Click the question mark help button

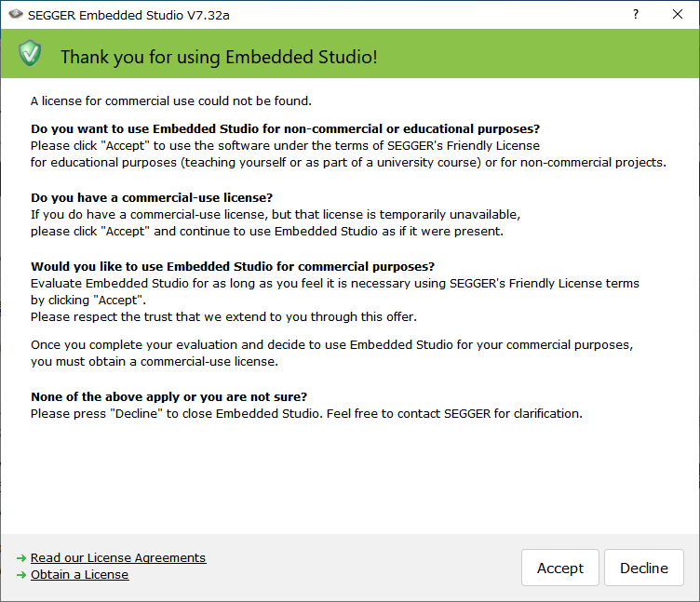(636, 14)
